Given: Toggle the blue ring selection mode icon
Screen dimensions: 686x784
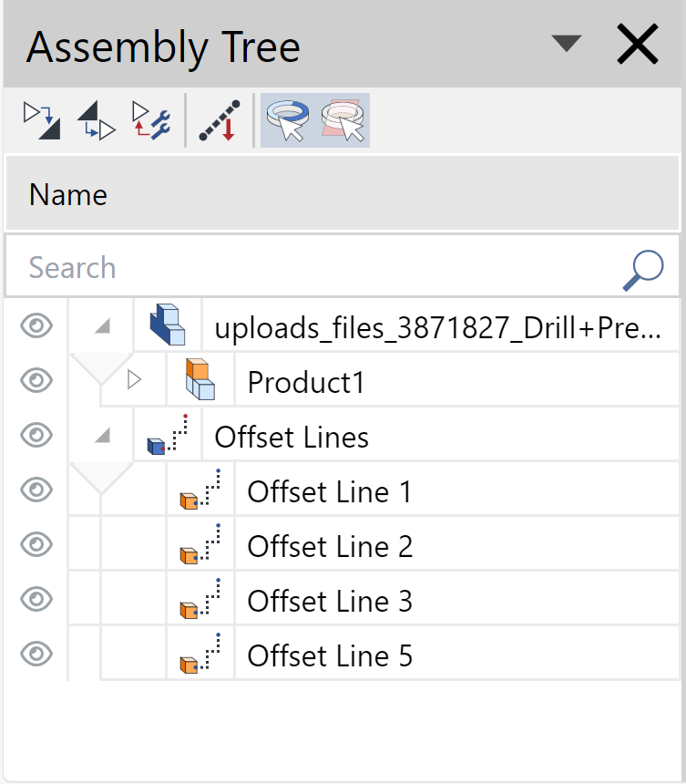Looking at the screenshot, I should click(x=288, y=120).
